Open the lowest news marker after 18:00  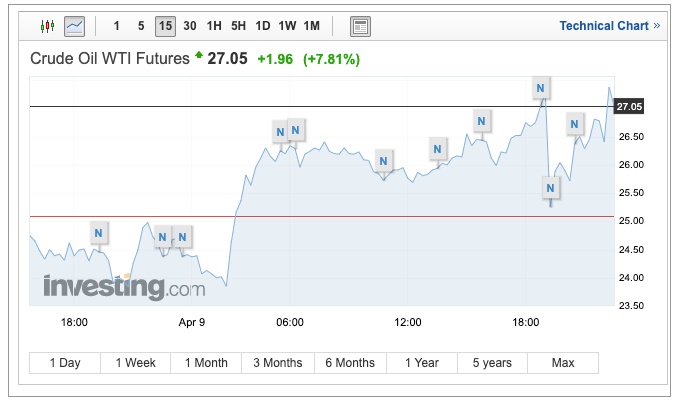[x=550, y=187]
